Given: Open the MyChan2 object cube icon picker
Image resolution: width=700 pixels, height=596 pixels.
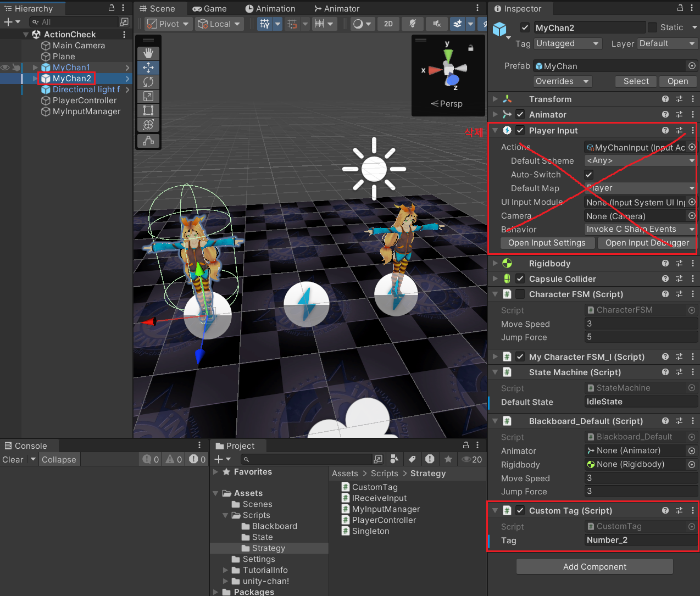Looking at the screenshot, I should click(499, 29).
